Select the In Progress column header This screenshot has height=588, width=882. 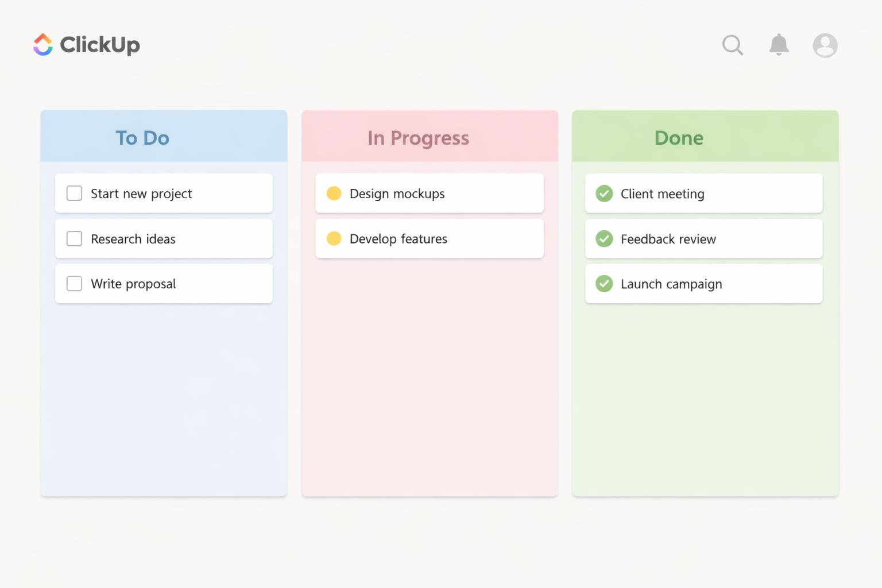pos(418,138)
